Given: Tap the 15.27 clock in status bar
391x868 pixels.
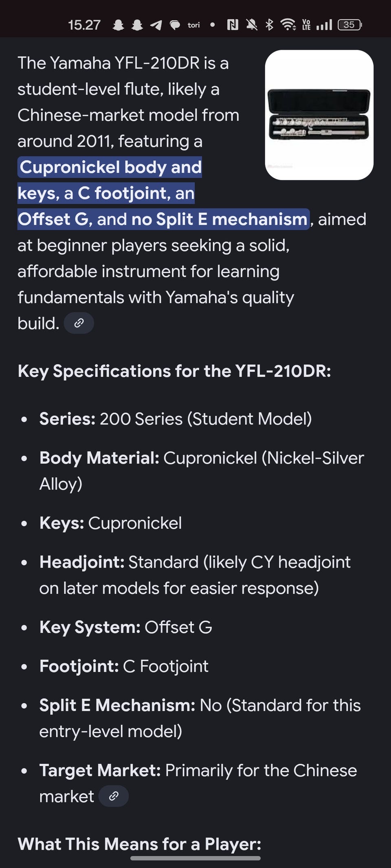Looking at the screenshot, I should 84,25.
